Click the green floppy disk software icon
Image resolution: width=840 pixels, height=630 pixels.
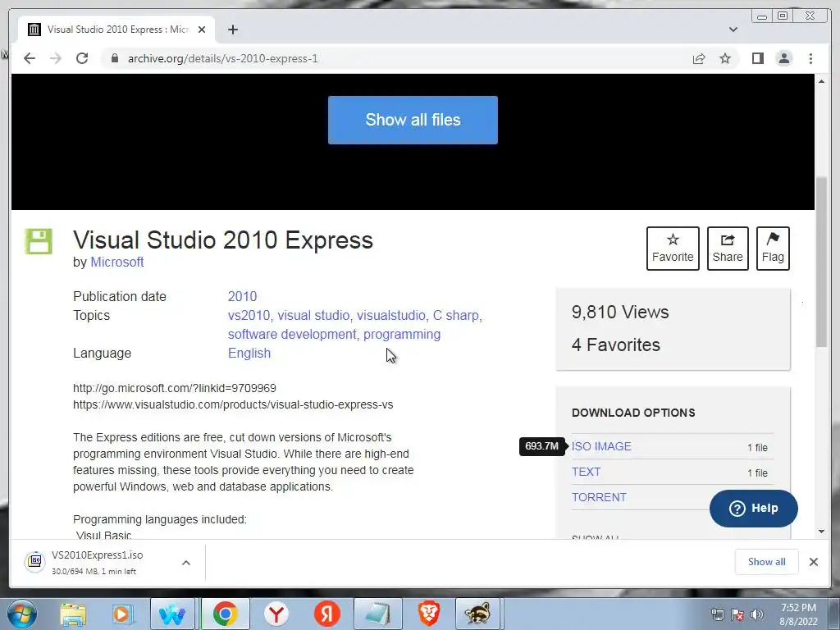click(x=39, y=241)
